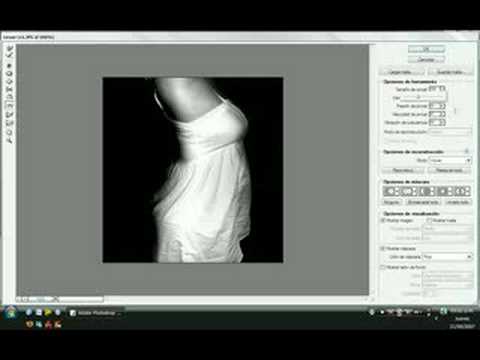Enable the Mostrar telón de fondo checkbox
Screen dimensions: 480x360
coord(383,267)
